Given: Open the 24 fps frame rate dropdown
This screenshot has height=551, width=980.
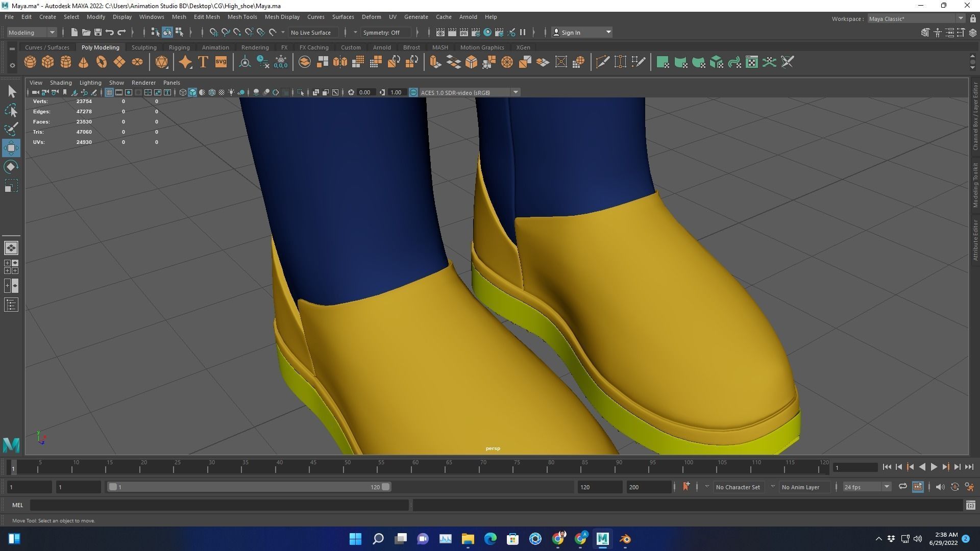Looking at the screenshot, I should point(867,487).
